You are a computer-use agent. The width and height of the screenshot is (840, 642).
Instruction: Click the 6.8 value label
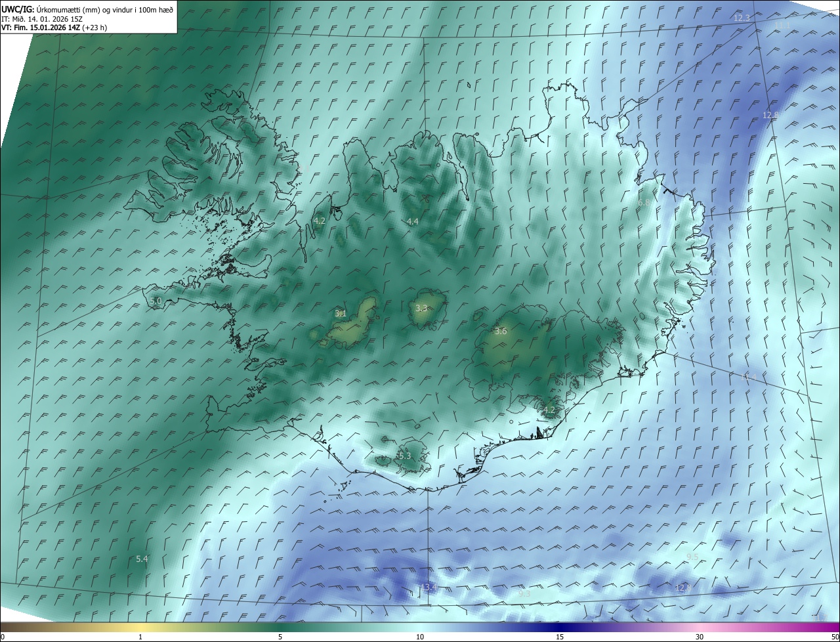tap(644, 203)
